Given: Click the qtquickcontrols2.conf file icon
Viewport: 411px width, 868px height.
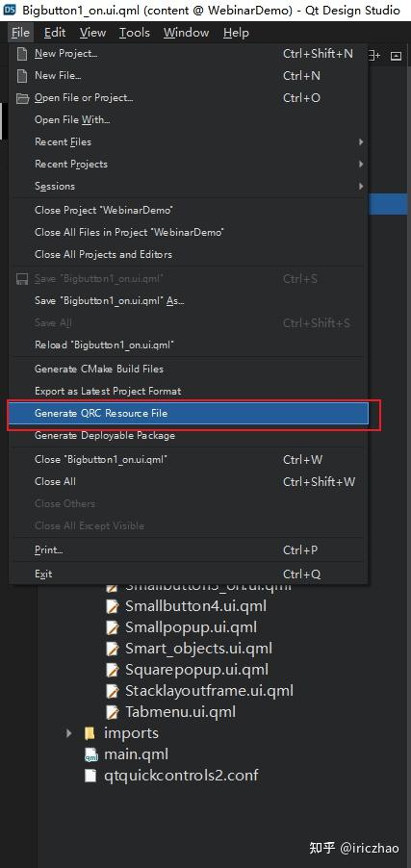Looking at the screenshot, I should [x=90, y=775].
